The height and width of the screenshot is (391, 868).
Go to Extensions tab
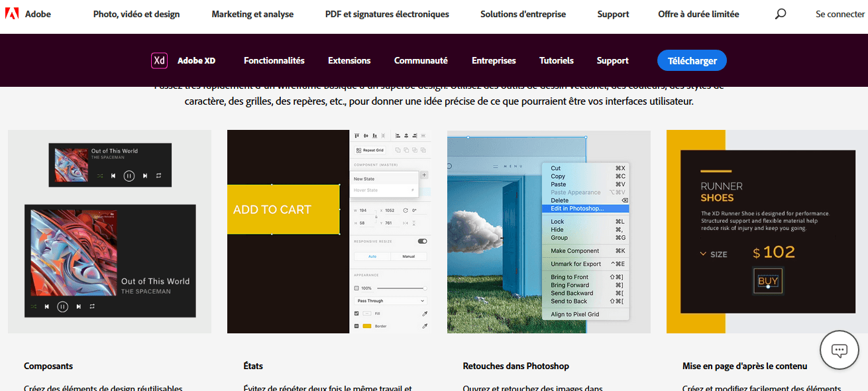349,60
